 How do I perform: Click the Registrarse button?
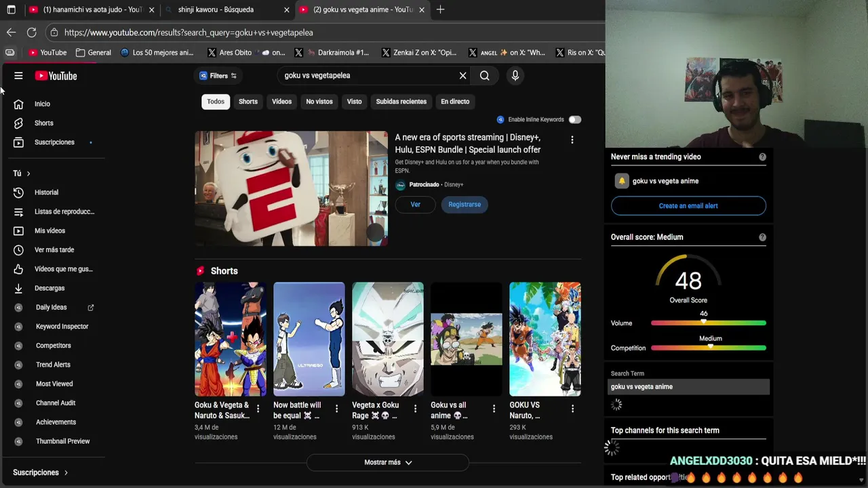(x=465, y=205)
